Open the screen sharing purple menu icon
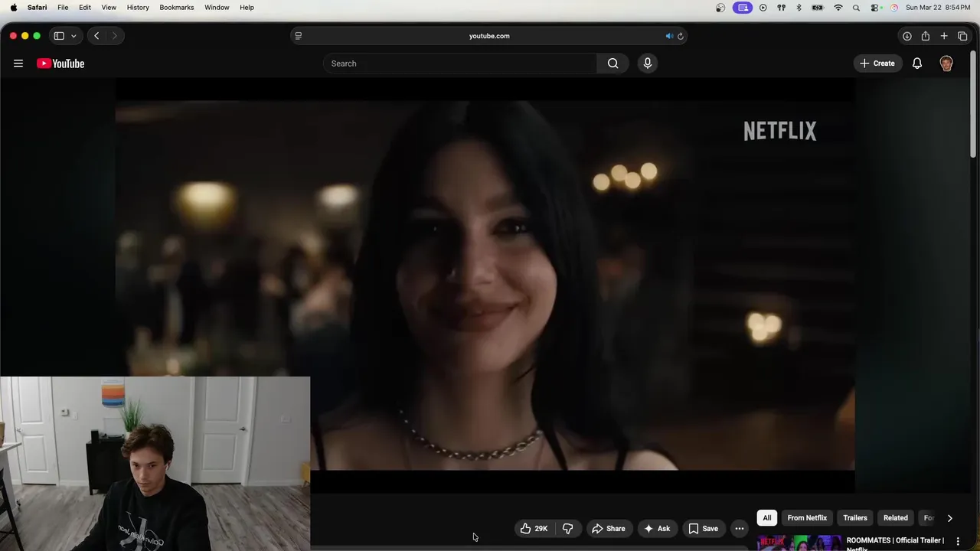This screenshot has width=980, height=551. click(x=742, y=8)
